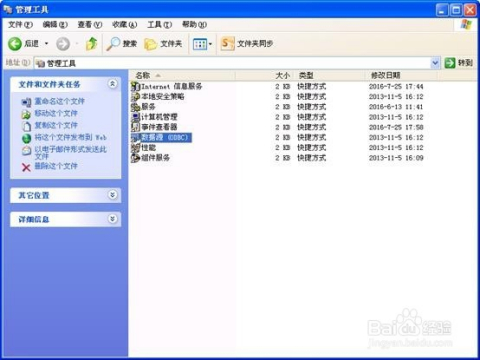The image size is (480, 360).
Task: Expand the 详细信息 panel
Action: [113, 219]
